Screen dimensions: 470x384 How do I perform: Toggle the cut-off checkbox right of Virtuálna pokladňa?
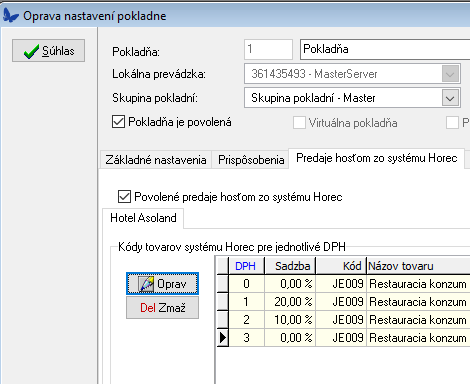452,123
